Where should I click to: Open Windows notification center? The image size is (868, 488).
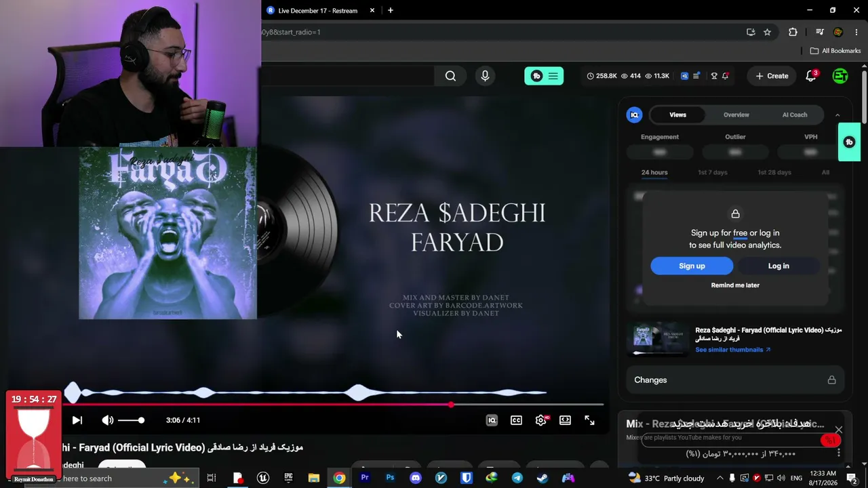pyautogui.click(x=852, y=479)
